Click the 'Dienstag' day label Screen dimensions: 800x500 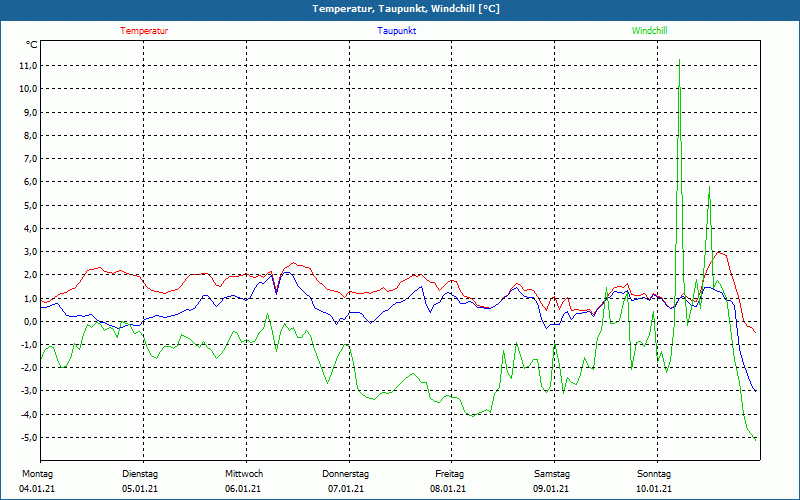pyautogui.click(x=140, y=474)
